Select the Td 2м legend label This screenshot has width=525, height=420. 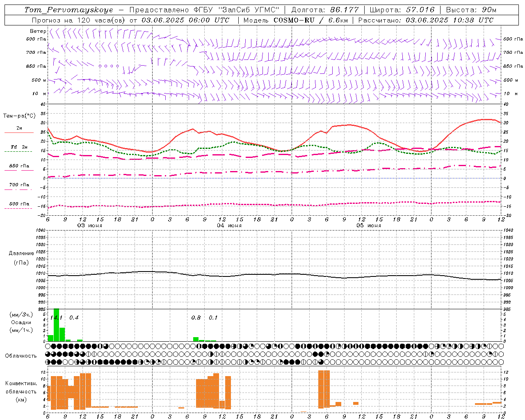point(19,147)
